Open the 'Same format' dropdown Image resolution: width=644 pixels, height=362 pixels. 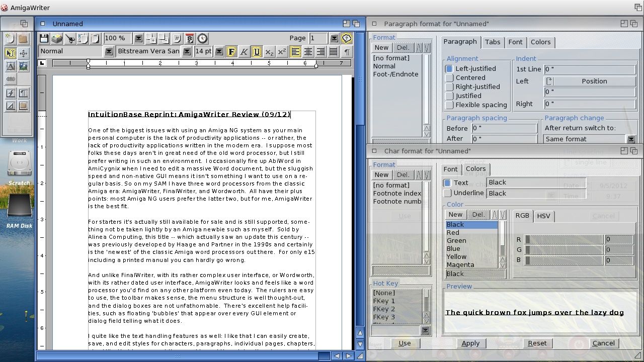pyautogui.click(x=631, y=139)
